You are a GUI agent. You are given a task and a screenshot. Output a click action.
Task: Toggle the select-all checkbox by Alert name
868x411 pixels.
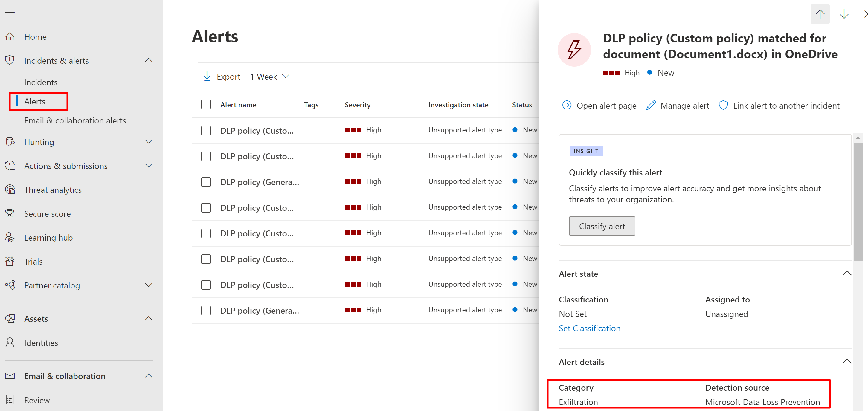206,104
